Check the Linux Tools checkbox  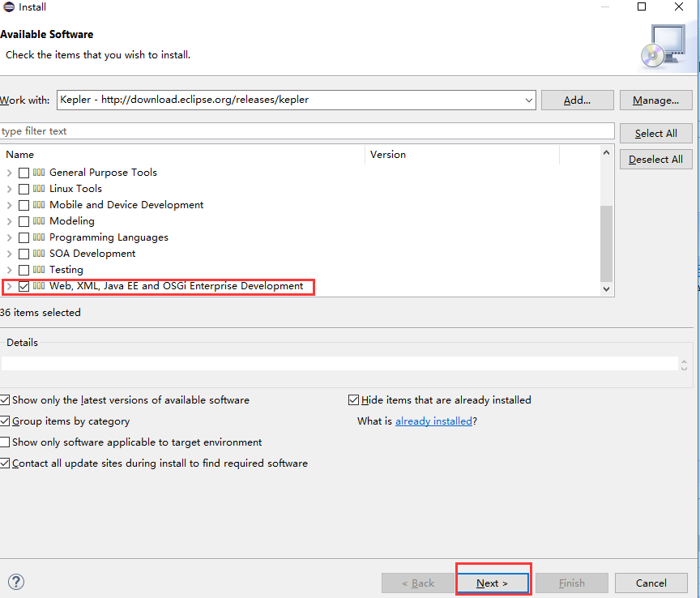23,189
